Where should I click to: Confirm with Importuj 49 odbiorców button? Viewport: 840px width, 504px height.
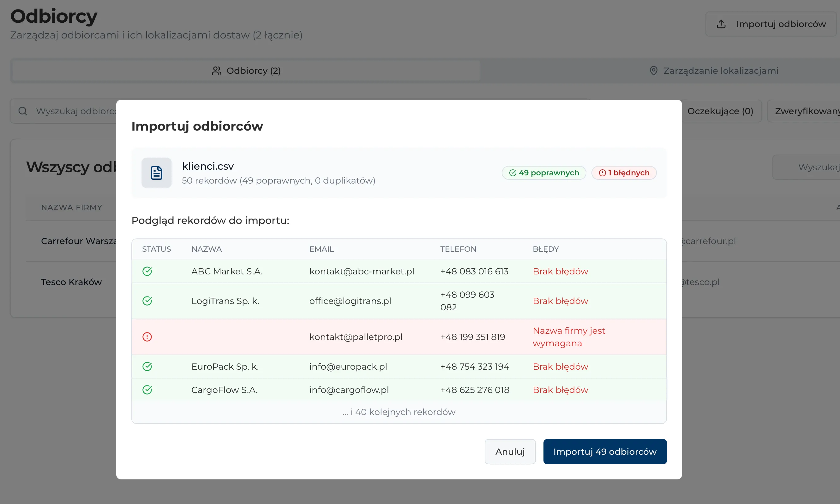coord(604,452)
